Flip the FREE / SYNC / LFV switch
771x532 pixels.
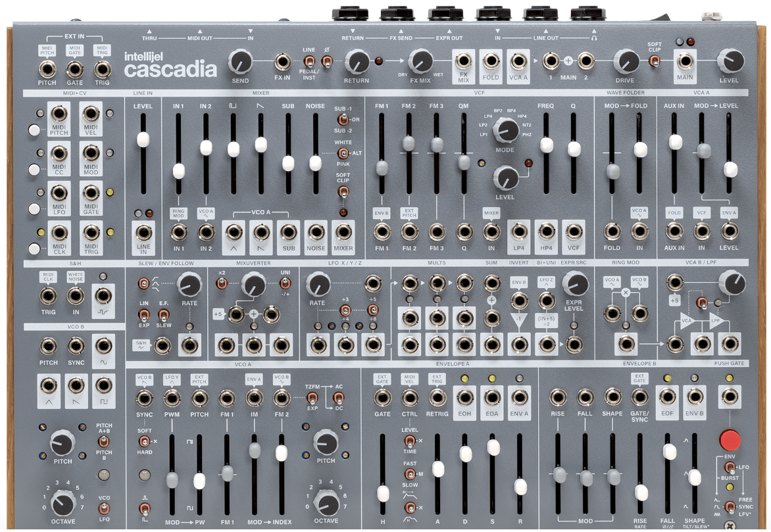pos(730,506)
